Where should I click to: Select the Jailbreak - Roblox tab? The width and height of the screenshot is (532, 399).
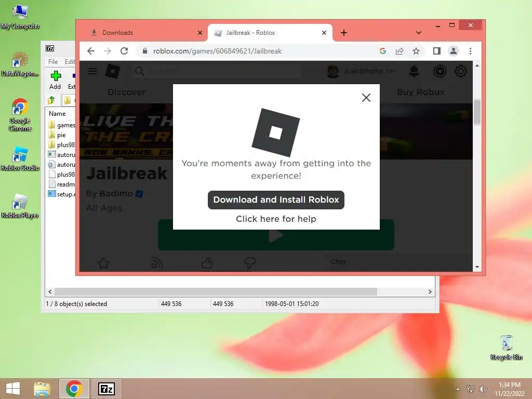[270, 33]
